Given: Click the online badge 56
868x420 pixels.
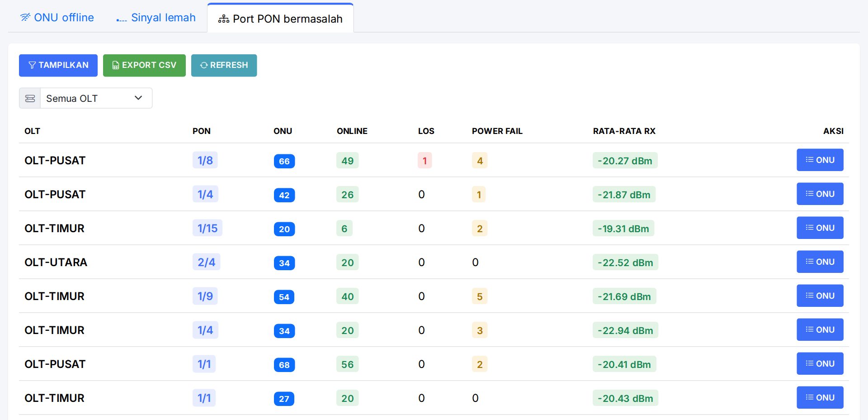Looking at the screenshot, I should [348, 364].
